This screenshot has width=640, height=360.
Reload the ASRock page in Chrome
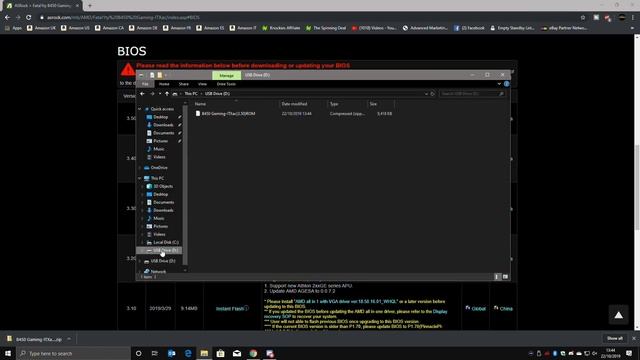[x=29, y=18]
